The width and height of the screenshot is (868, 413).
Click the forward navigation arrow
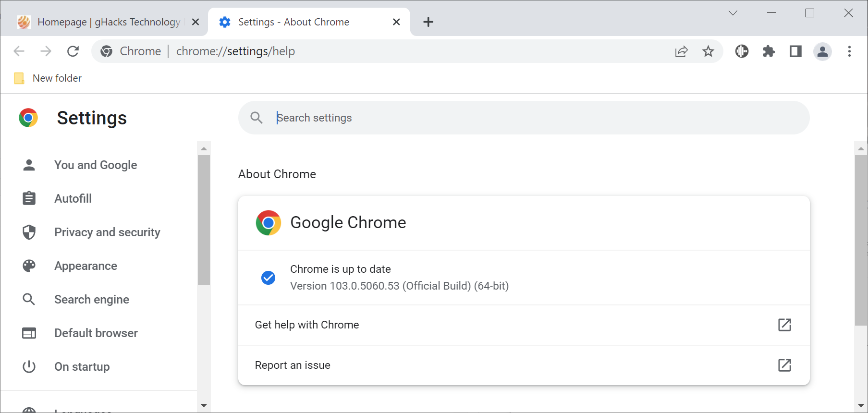coord(46,51)
